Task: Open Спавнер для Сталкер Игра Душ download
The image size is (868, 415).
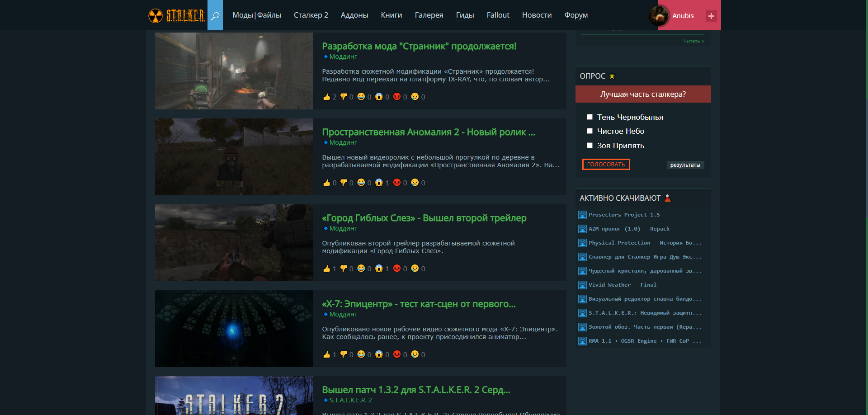Action: 645,257
